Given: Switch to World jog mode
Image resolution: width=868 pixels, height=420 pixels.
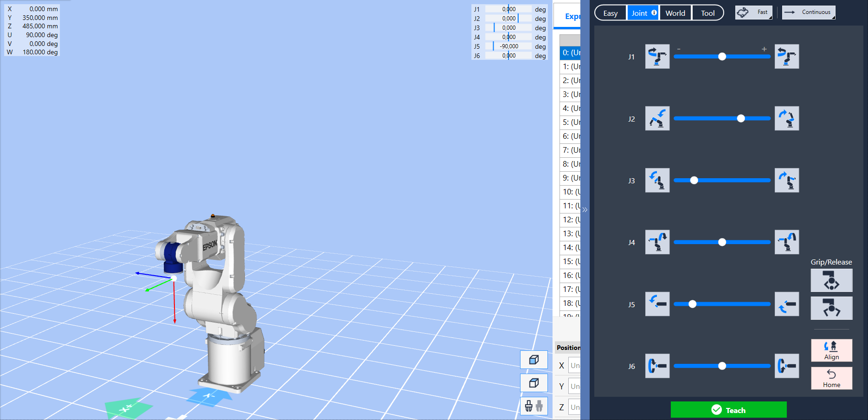Looking at the screenshot, I should (675, 13).
